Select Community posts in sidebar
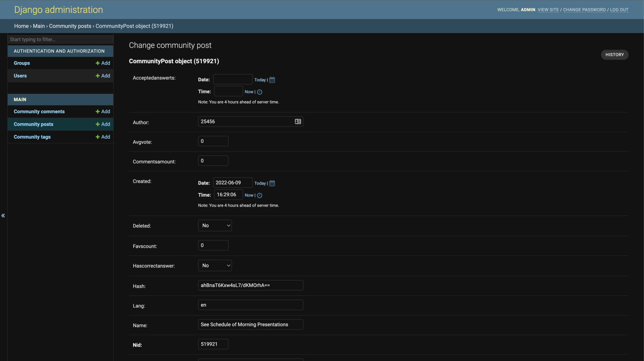The image size is (644, 361). pyautogui.click(x=33, y=124)
